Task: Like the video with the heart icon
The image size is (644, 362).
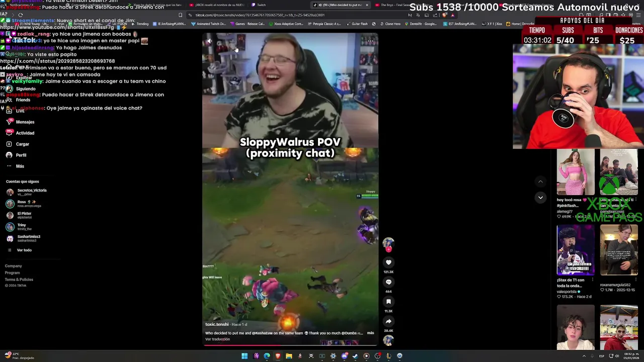Action: pyautogui.click(x=388, y=262)
